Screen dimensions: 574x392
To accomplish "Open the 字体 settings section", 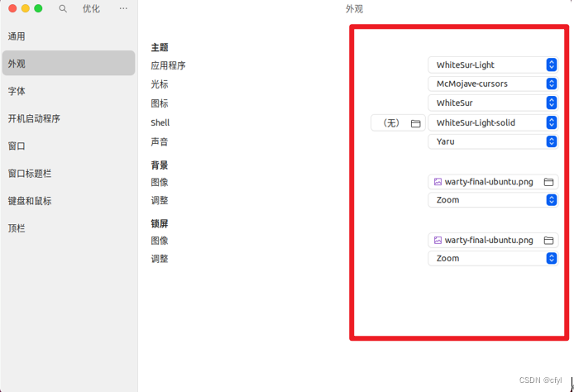I will tap(17, 91).
